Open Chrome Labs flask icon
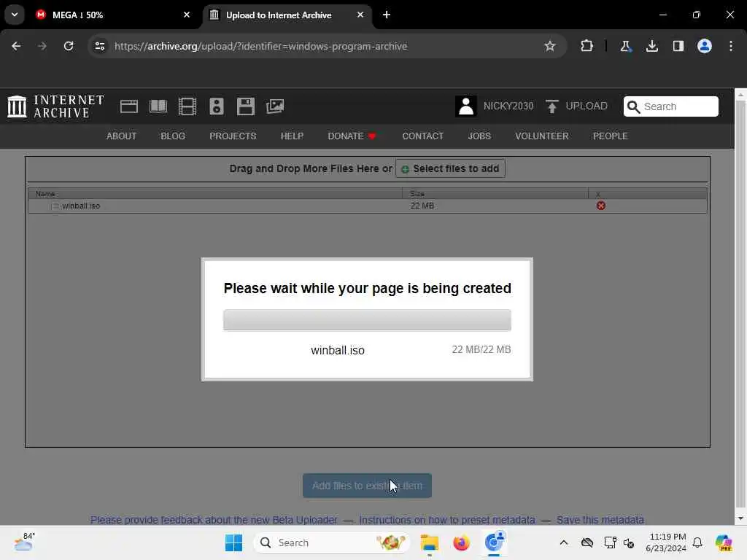The image size is (747, 560). click(625, 46)
